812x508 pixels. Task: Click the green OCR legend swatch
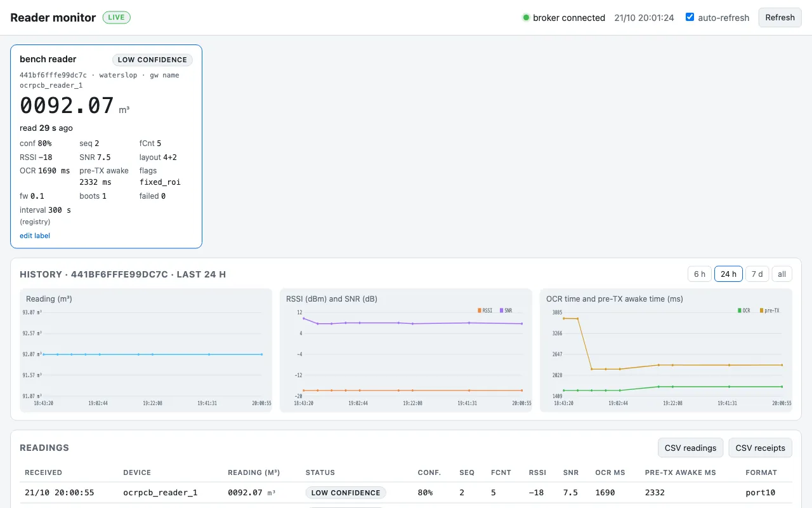(740, 311)
